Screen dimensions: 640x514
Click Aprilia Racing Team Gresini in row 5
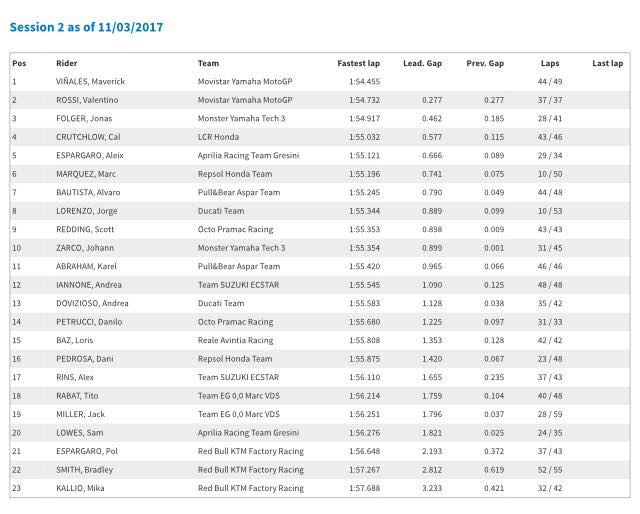click(x=248, y=156)
